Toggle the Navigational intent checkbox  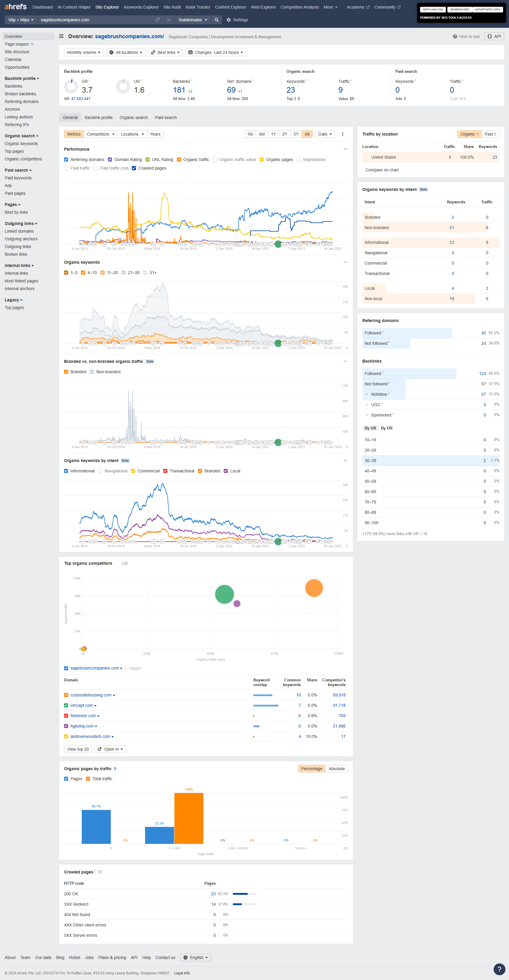(x=100, y=471)
